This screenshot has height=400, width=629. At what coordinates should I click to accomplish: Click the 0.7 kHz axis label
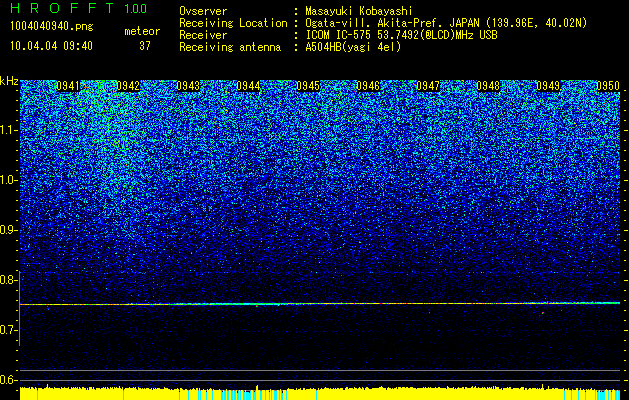[x=8, y=330]
